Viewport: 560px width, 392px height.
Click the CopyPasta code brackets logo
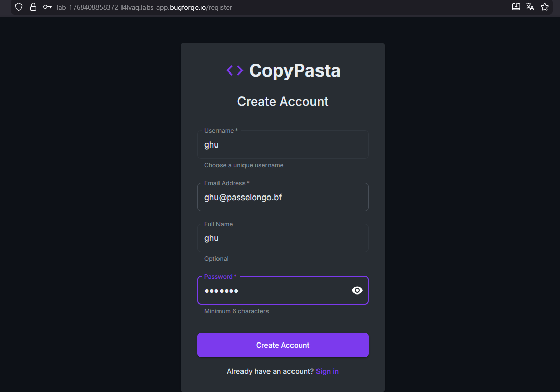click(235, 70)
